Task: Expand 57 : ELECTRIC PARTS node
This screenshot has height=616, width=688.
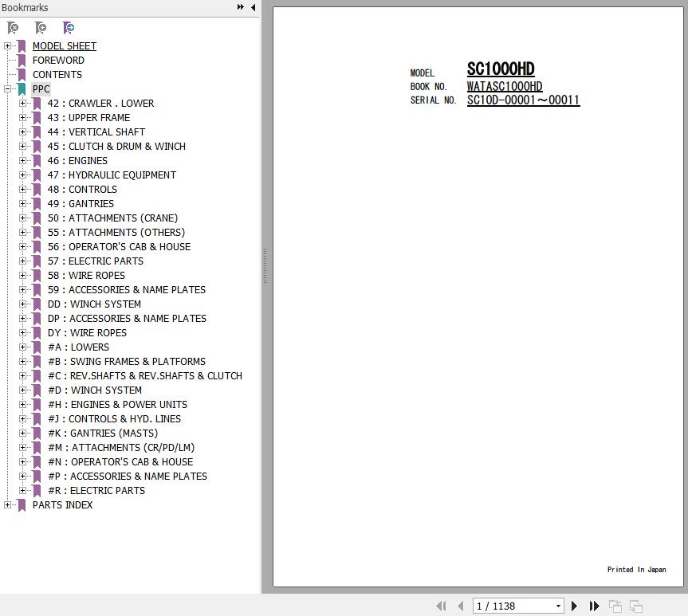Action: [x=22, y=261]
